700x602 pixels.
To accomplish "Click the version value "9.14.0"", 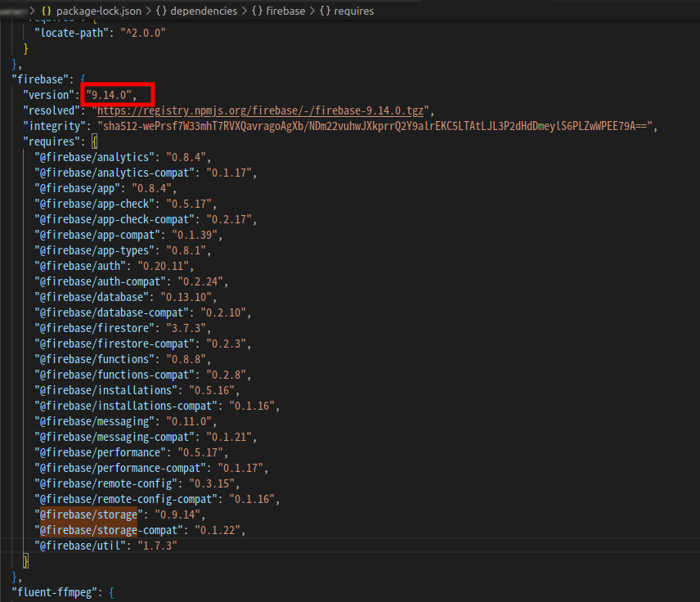I will point(109,95).
